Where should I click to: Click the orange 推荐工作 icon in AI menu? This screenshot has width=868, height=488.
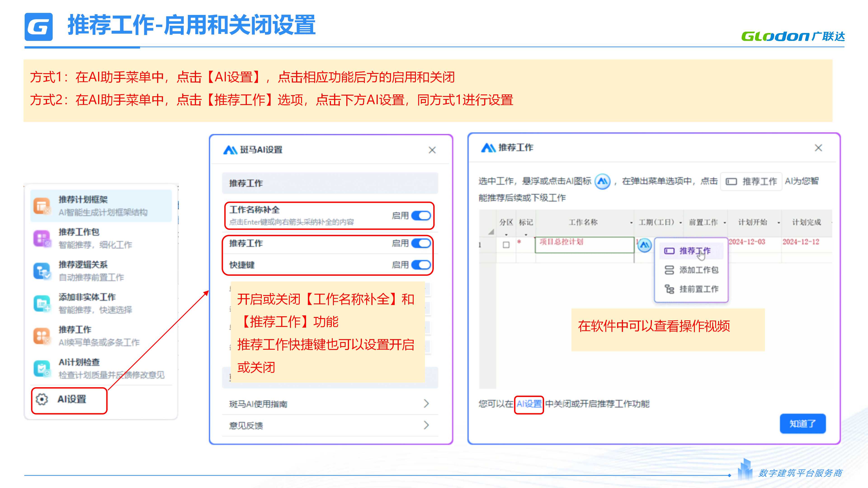[x=42, y=336]
